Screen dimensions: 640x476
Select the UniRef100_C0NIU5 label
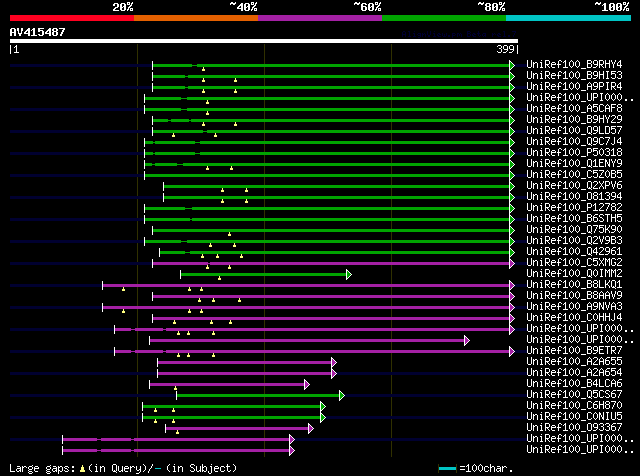tap(574, 417)
